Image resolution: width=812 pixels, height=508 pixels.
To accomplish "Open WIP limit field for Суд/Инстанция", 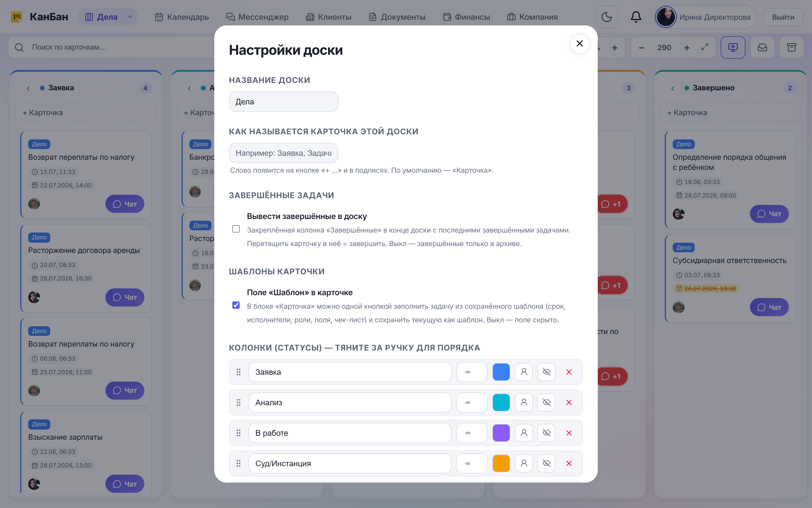I will (472, 464).
